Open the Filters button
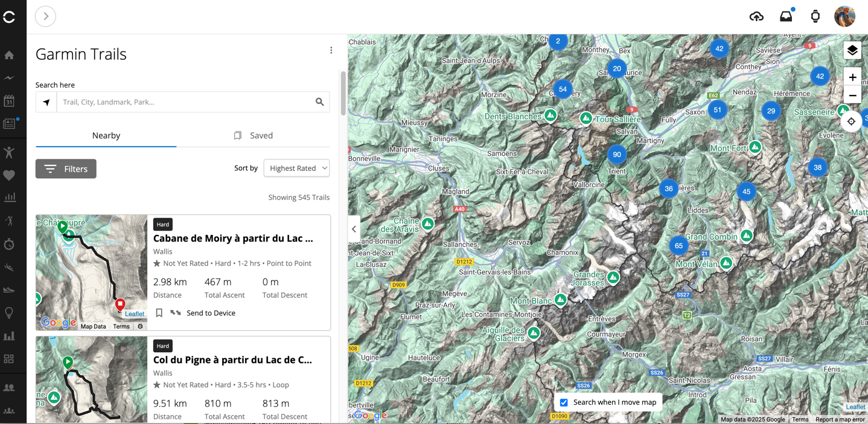The height and width of the screenshot is (424, 868). click(66, 169)
